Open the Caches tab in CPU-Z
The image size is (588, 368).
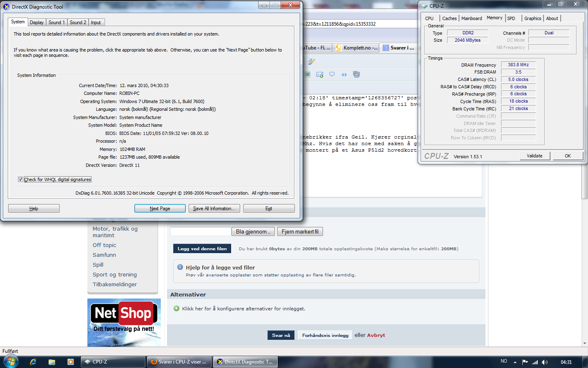(x=450, y=18)
